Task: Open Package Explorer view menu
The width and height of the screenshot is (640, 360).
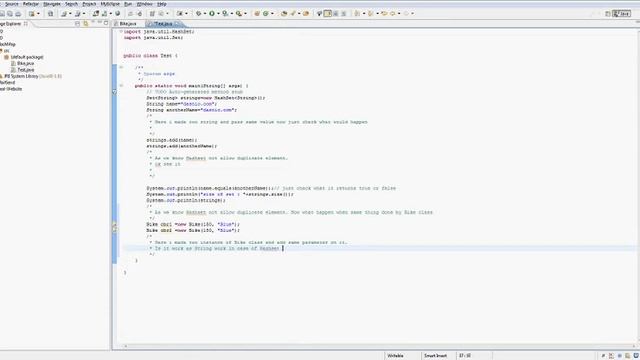Action: (93, 23)
